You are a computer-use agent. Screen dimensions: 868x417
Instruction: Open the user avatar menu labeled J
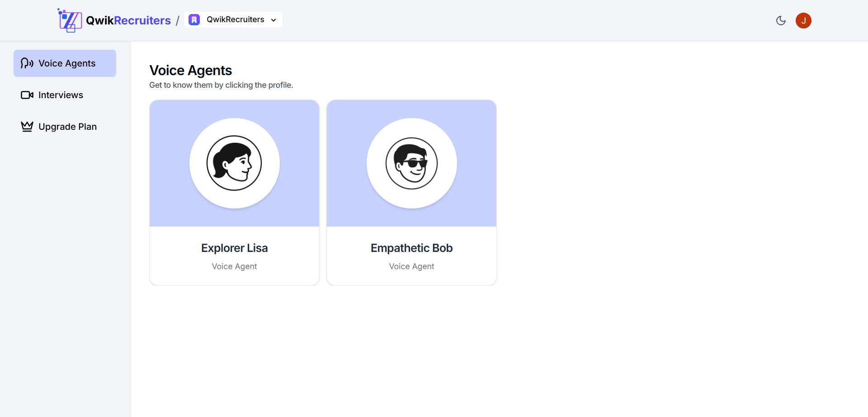[803, 20]
